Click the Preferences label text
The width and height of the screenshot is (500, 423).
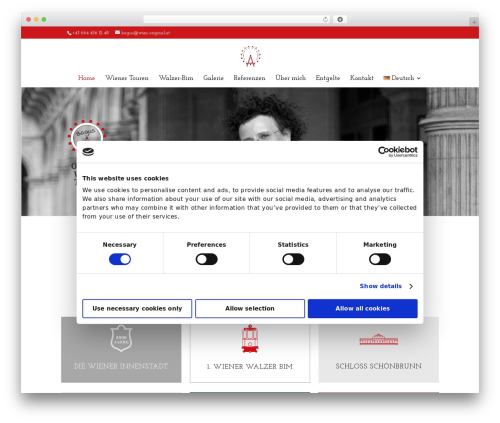coord(206,245)
